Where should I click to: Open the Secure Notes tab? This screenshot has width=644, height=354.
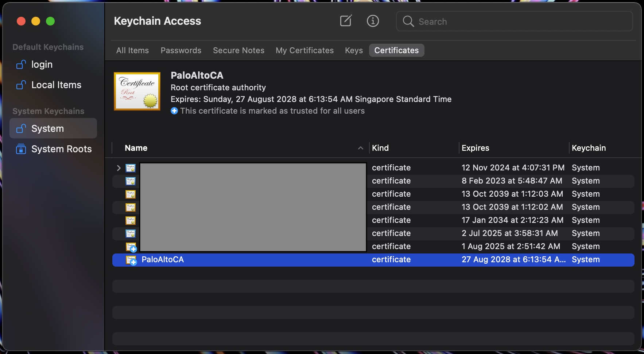(x=238, y=50)
